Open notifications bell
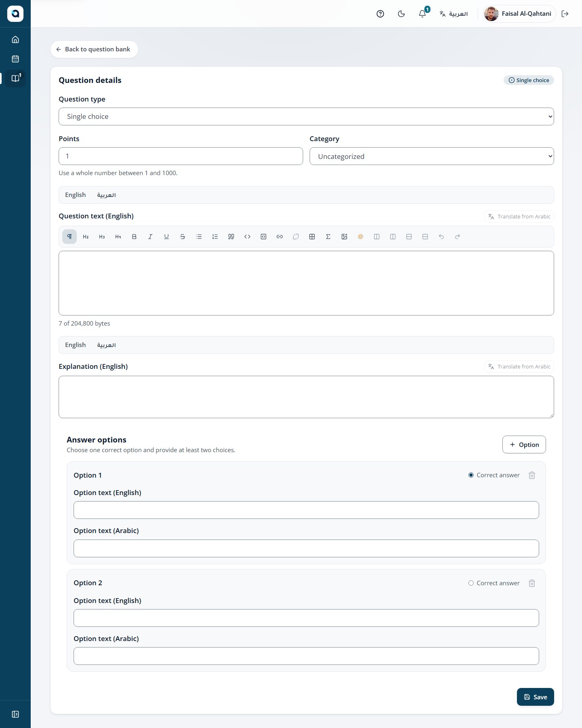The width and height of the screenshot is (582, 728). click(422, 14)
